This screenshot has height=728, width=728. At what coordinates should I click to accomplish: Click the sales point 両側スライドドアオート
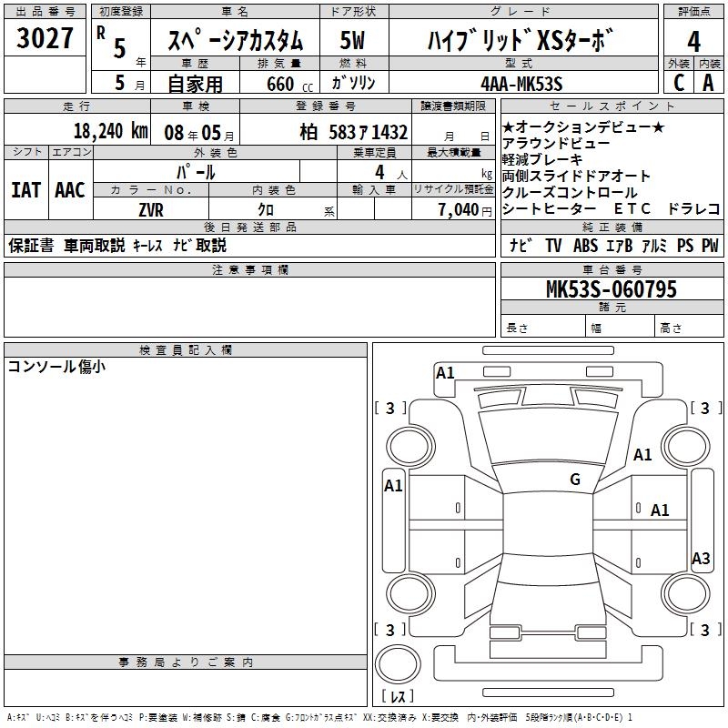(x=576, y=176)
